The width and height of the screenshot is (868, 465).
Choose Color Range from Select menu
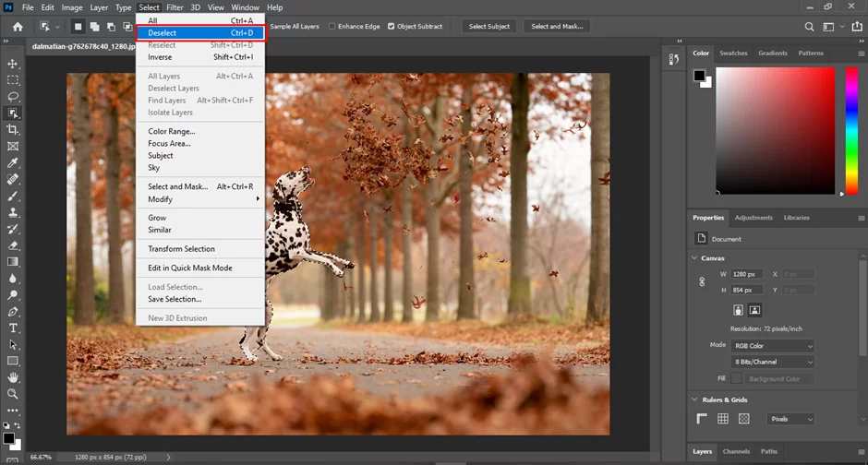(x=200, y=131)
